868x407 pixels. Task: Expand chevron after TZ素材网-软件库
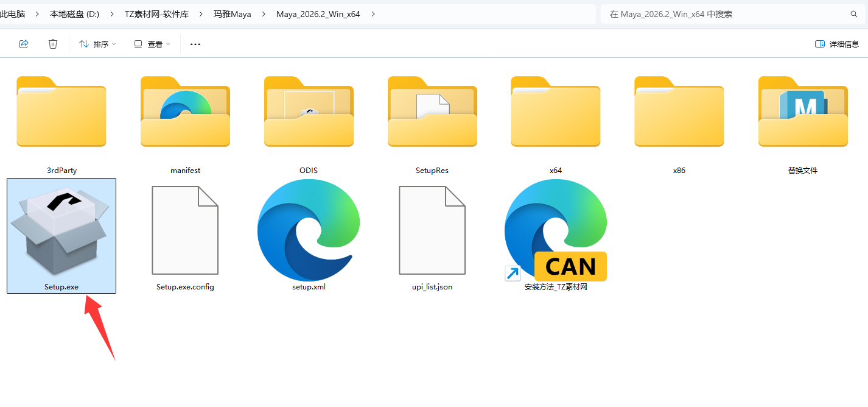point(200,13)
